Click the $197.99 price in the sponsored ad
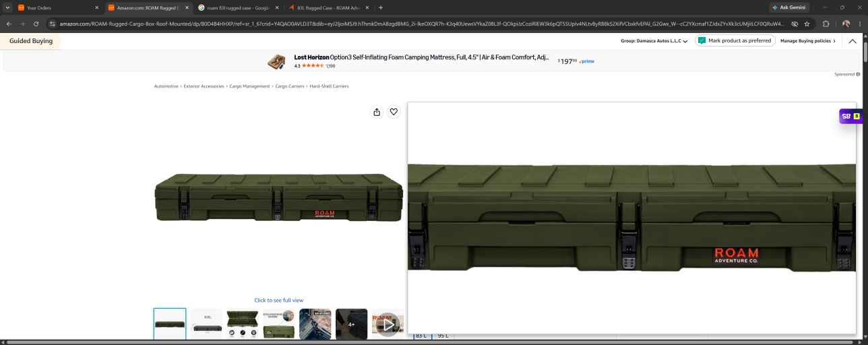The image size is (868, 345). pyautogui.click(x=567, y=61)
